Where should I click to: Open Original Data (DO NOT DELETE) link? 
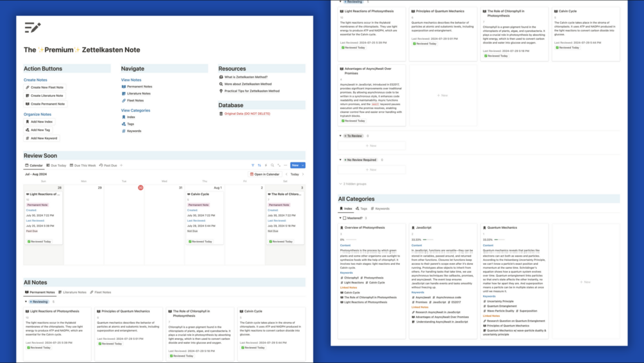[247, 114]
